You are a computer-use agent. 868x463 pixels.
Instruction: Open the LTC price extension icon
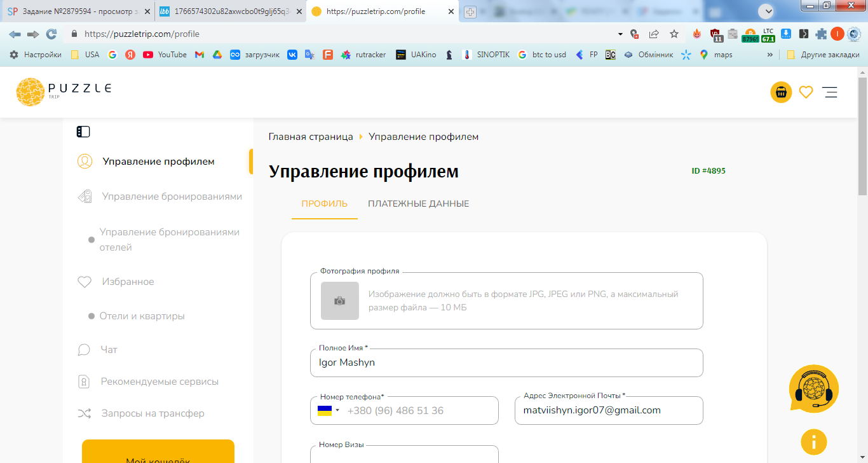coord(768,35)
